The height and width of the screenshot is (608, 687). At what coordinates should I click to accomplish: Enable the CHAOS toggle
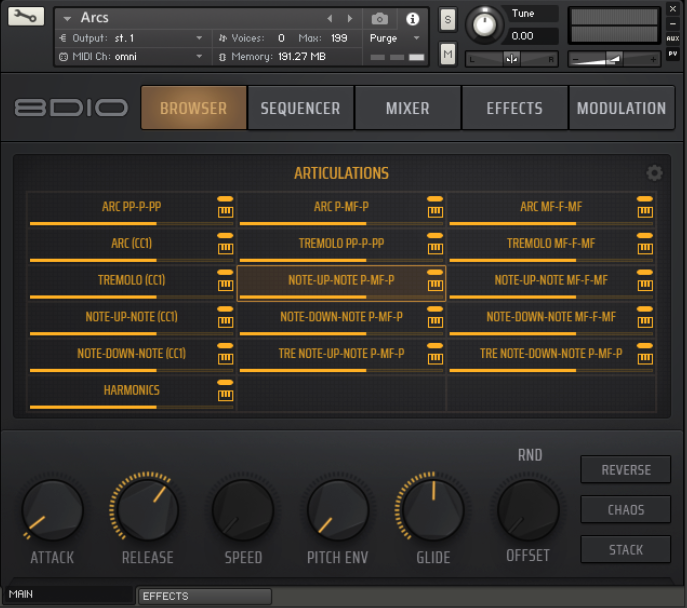[x=626, y=509]
